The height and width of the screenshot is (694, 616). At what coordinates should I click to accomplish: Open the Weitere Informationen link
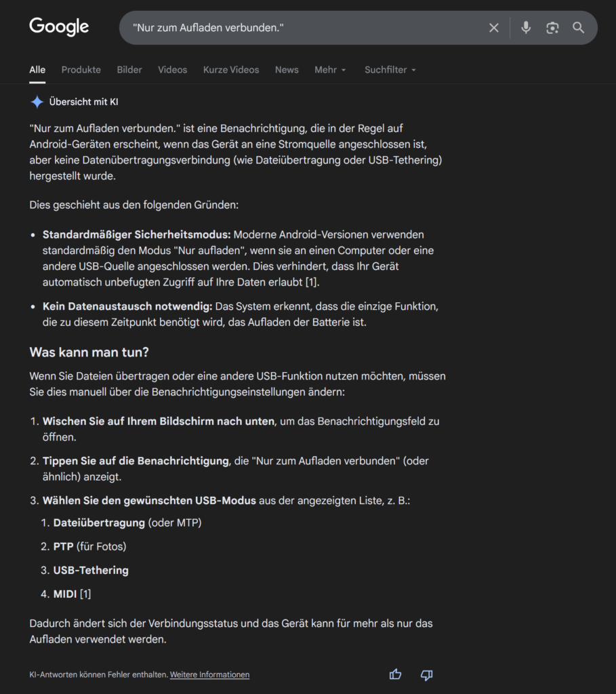pyautogui.click(x=209, y=675)
